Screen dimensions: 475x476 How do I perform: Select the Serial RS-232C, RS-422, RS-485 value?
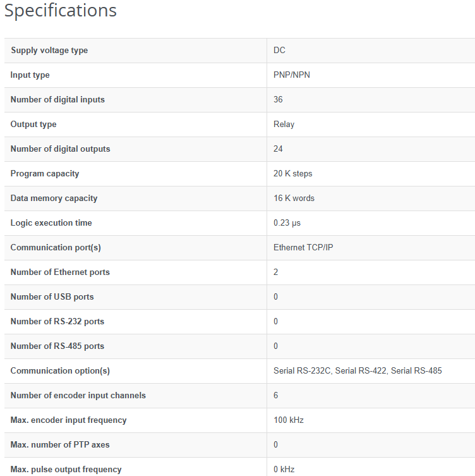358,371
